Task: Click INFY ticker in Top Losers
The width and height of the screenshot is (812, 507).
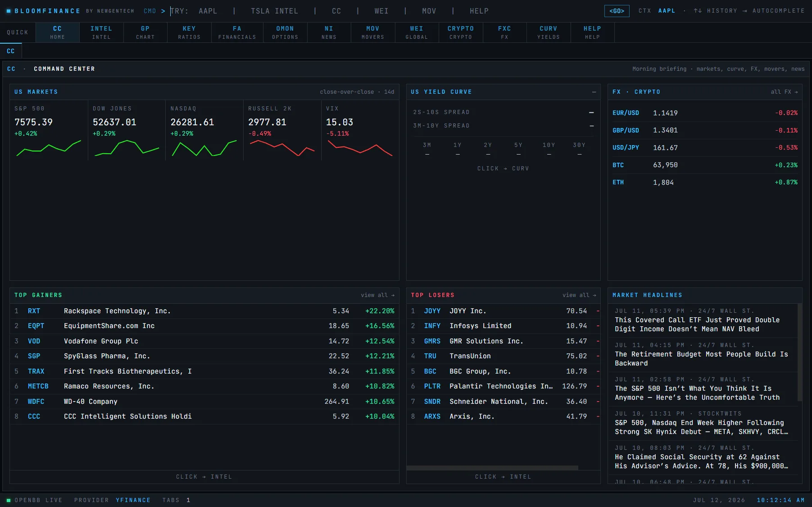Action: tap(432, 326)
